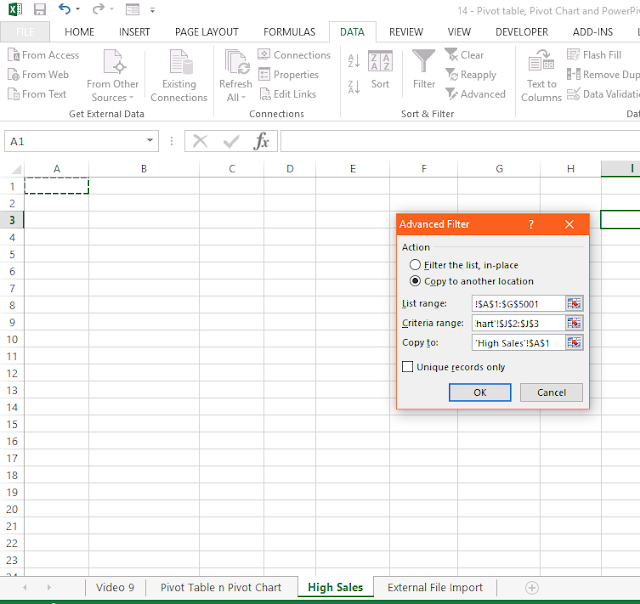The height and width of the screenshot is (604, 640).
Task: Import data From Access
Action: pos(43,55)
